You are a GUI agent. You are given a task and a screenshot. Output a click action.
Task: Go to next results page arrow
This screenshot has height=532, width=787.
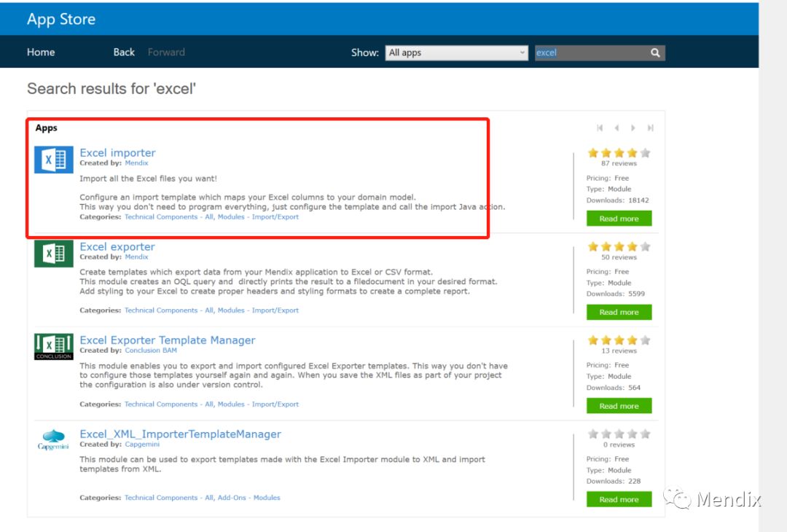click(x=633, y=128)
